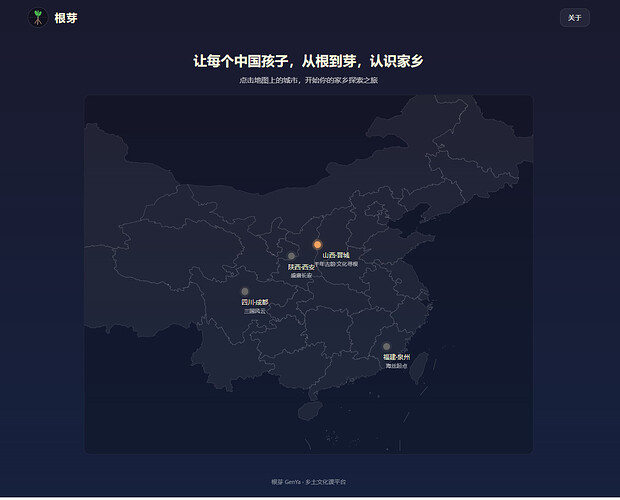Click the 四川·成都 city label

[255, 302]
